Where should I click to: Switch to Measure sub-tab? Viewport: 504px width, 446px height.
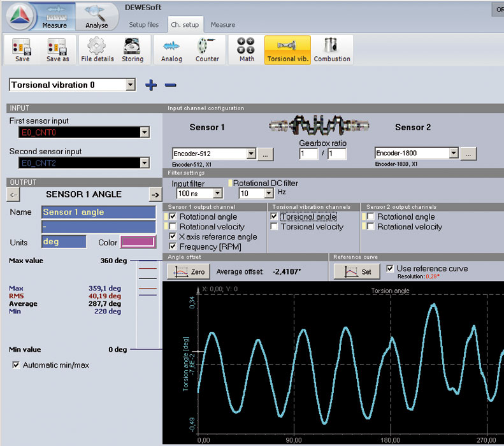point(223,25)
